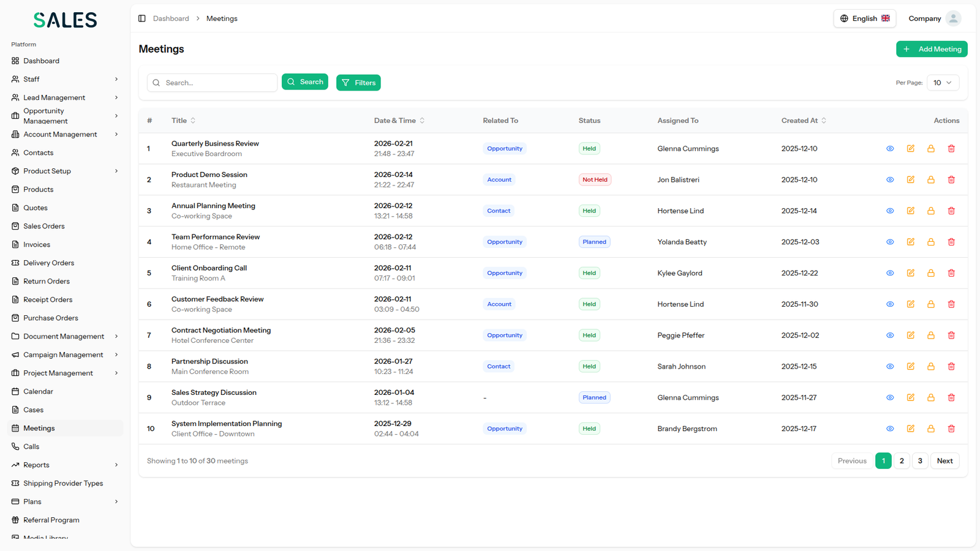Click lock icon for Sales Strategy Discussion
980x551 pixels.
931,398
